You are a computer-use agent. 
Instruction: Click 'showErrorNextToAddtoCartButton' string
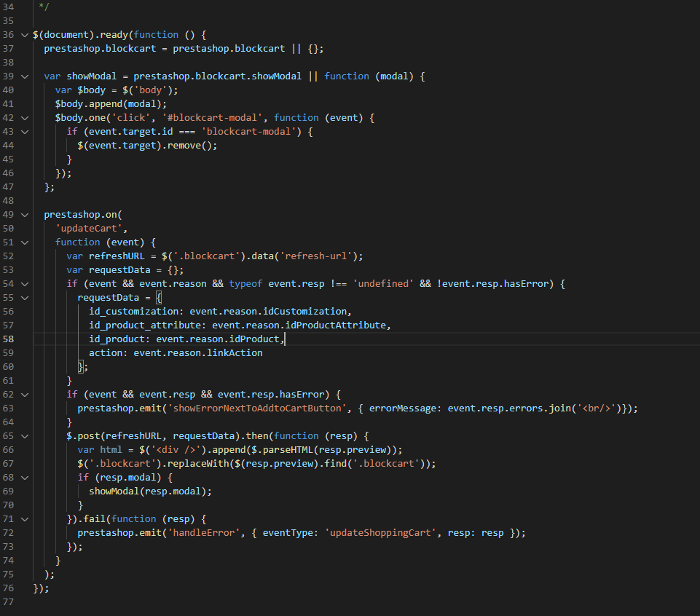tap(257, 408)
